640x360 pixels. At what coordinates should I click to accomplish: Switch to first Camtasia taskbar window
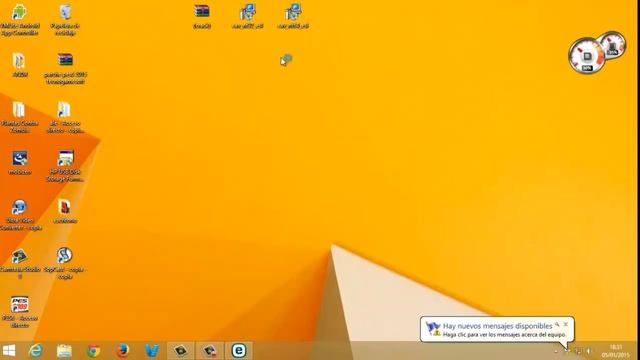click(x=180, y=351)
